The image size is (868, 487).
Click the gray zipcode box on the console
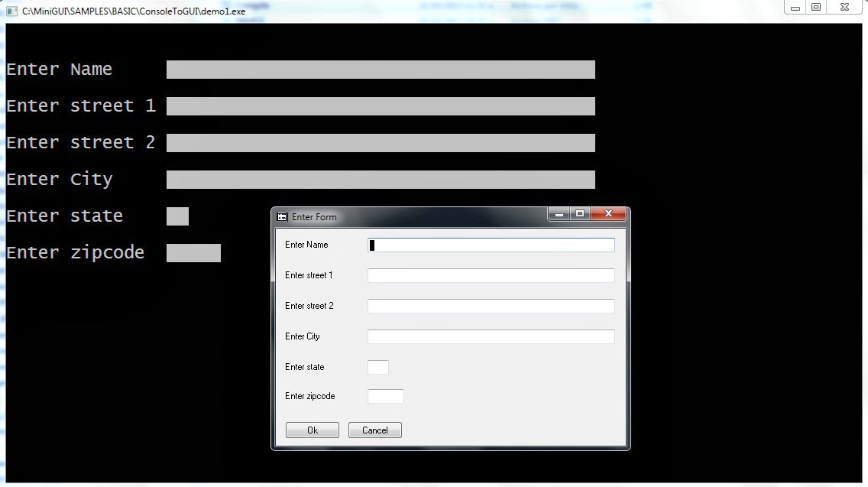[x=193, y=252]
